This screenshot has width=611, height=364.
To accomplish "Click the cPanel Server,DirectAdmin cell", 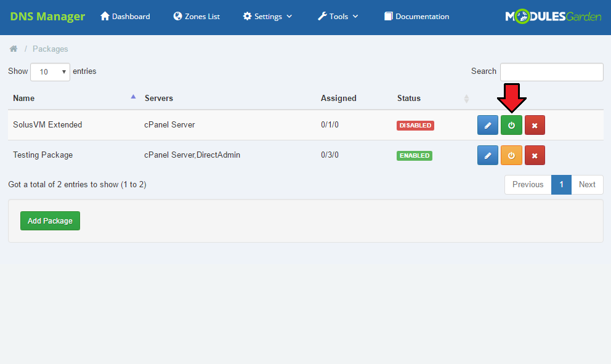I will pyautogui.click(x=192, y=155).
